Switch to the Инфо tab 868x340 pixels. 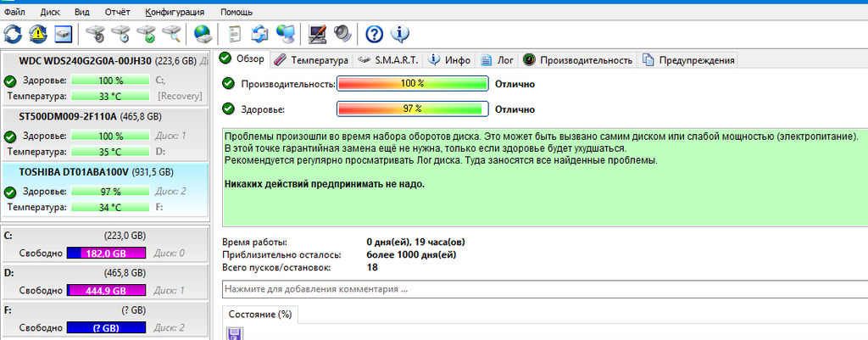(x=450, y=60)
